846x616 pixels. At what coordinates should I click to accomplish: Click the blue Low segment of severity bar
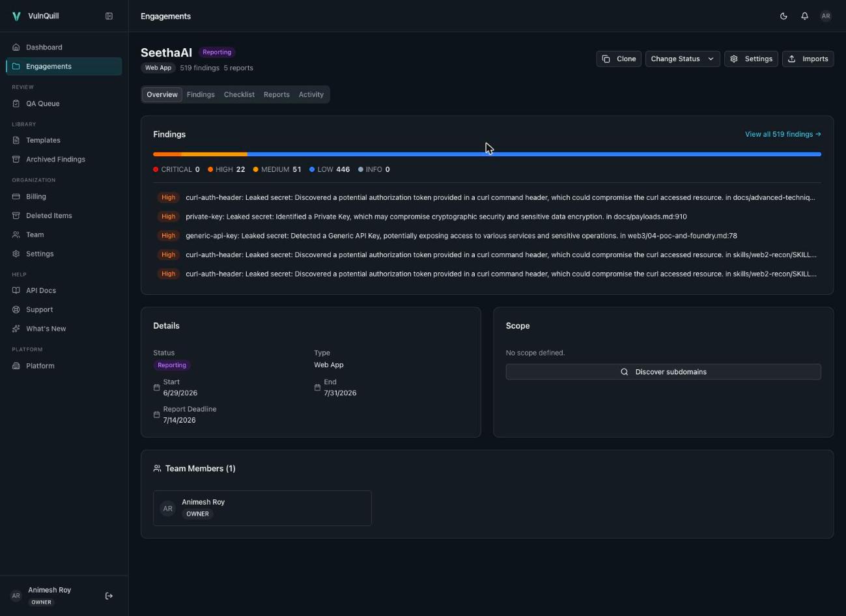[x=534, y=154]
